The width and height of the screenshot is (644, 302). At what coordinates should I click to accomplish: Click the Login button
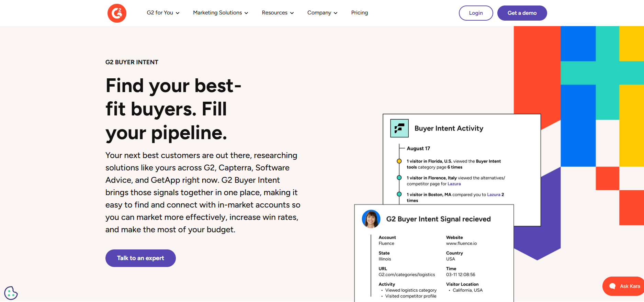pos(476,13)
